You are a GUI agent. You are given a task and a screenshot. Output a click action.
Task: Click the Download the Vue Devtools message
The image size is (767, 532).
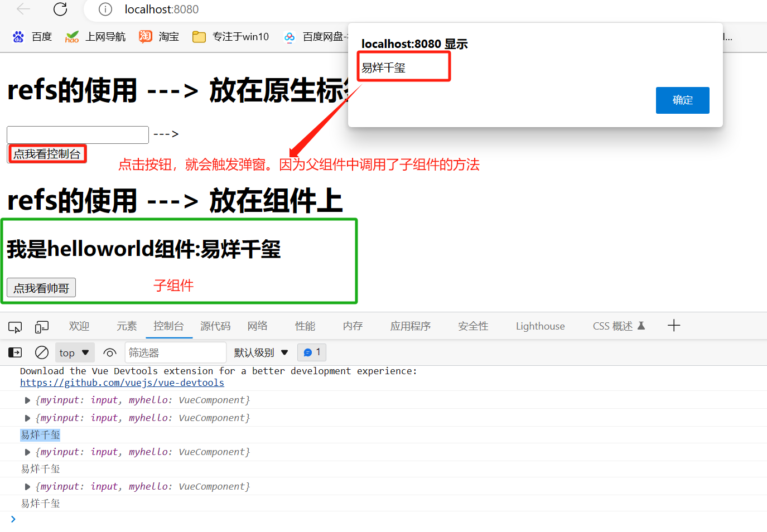click(219, 371)
